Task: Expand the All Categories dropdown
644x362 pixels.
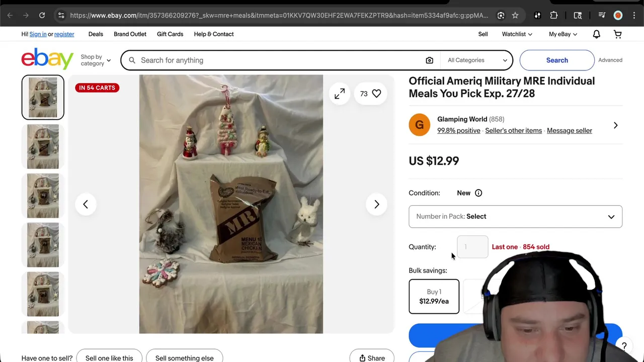Action: pyautogui.click(x=477, y=60)
